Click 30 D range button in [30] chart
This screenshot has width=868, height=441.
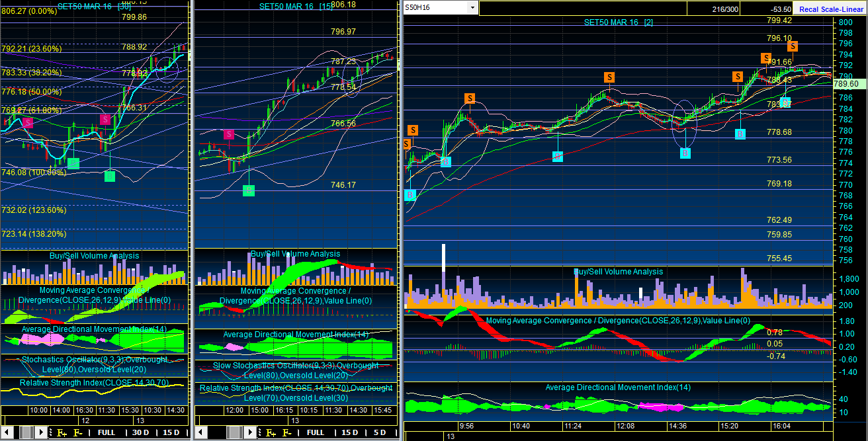pos(141,432)
